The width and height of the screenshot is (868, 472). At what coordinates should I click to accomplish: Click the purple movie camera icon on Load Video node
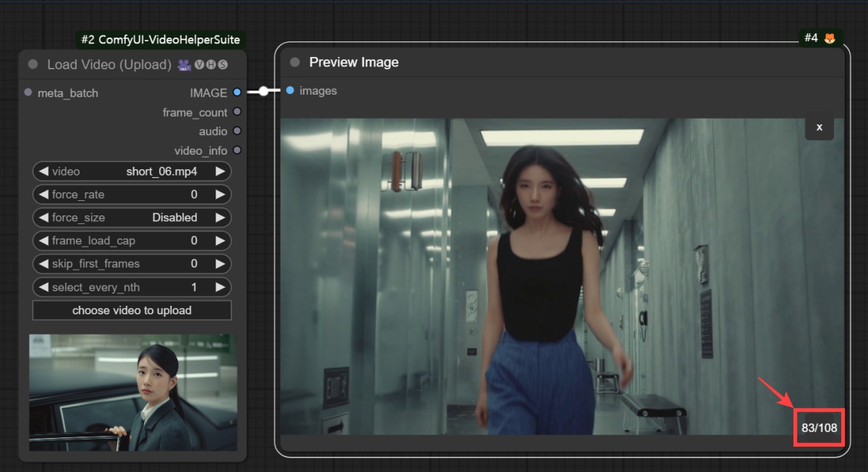[184, 64]
